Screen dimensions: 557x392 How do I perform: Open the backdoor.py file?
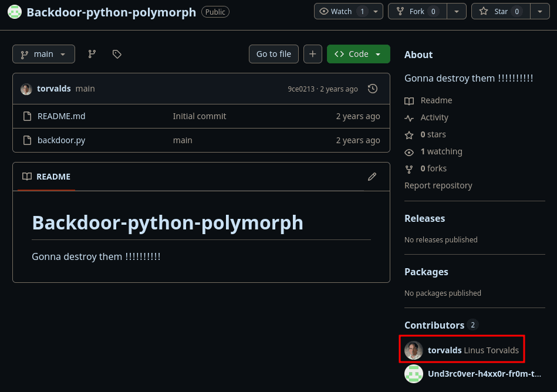click(62, 140)
